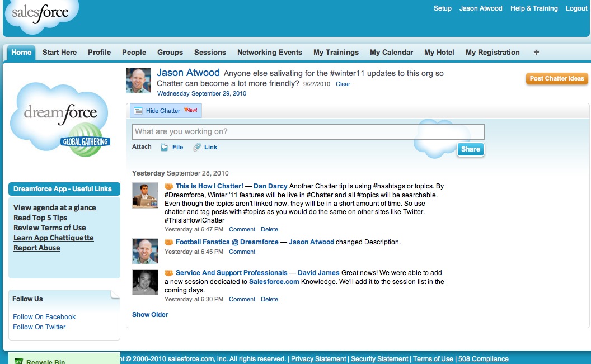
Task: Open View agenda at a glance
Action: [55, 207]
